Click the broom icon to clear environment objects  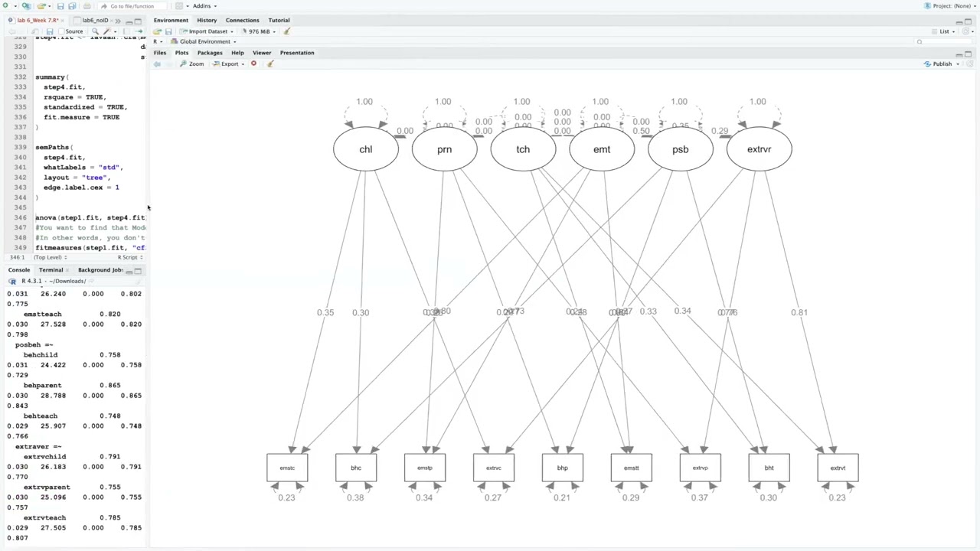pyautogui.click(x=287, y=31)
